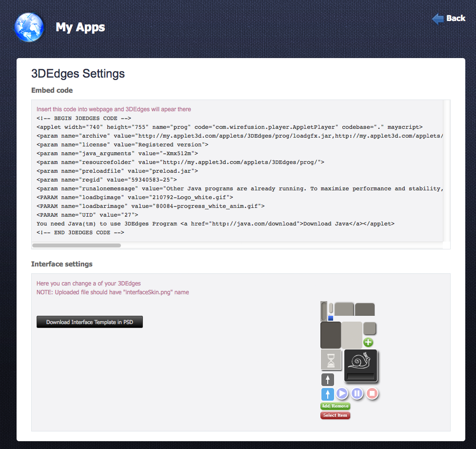Click the green Add/Remove button
The height and width of the screenshot is (449, 476).
(x=335, y=406)
